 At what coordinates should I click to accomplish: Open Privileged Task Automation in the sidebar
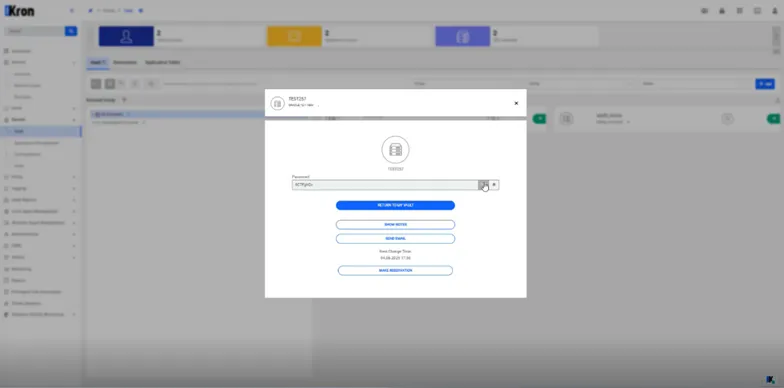coord(36,292)
